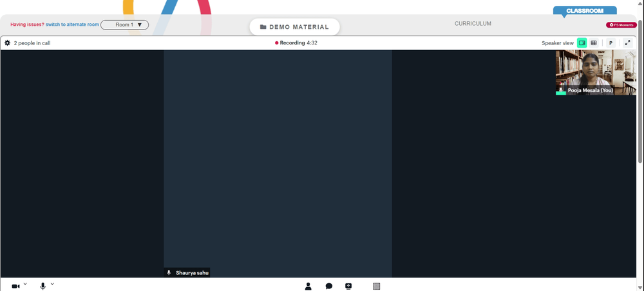Screen dimensions: 644x291
Task: Start screen sharing icon
Action: 348,286
